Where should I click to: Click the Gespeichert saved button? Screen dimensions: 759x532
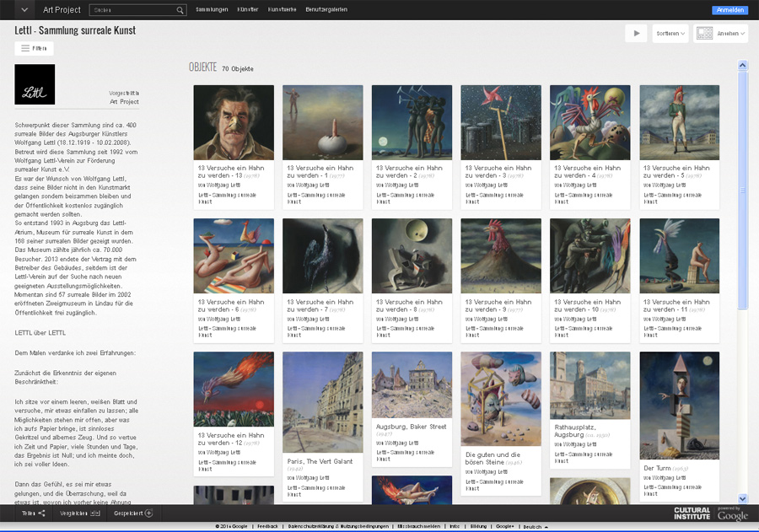click(133, 513)
